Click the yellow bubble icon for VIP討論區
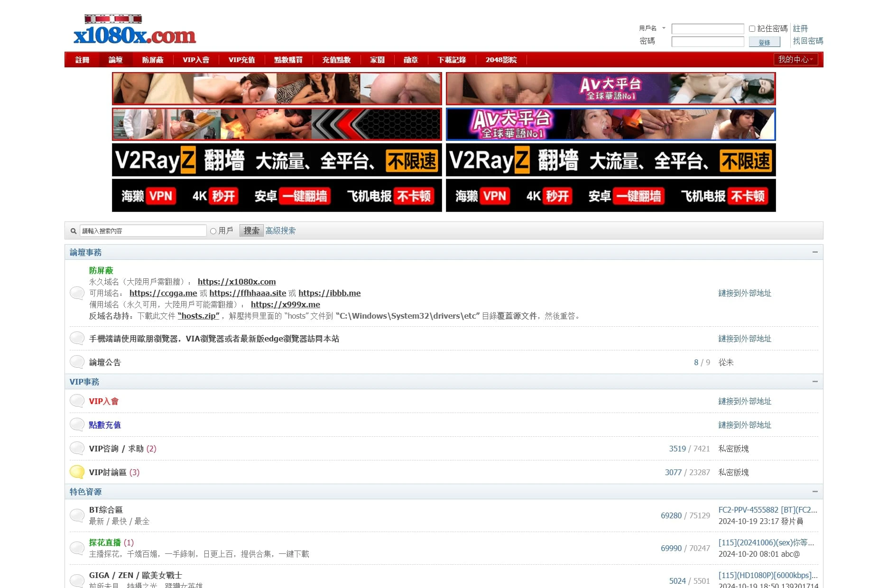Screen dimensions: 888x588 click(77, 472)
